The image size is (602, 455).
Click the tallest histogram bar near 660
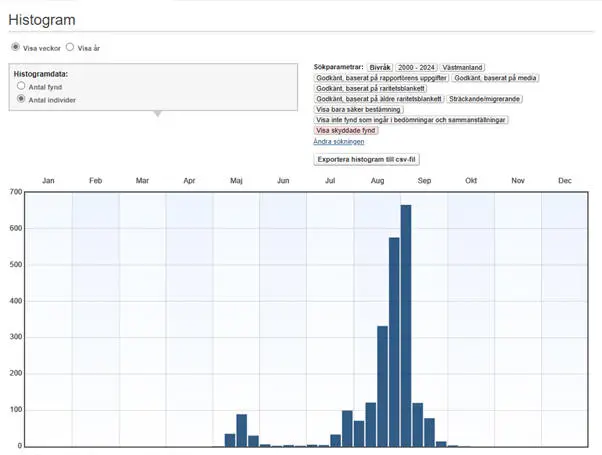click(406, 325)
